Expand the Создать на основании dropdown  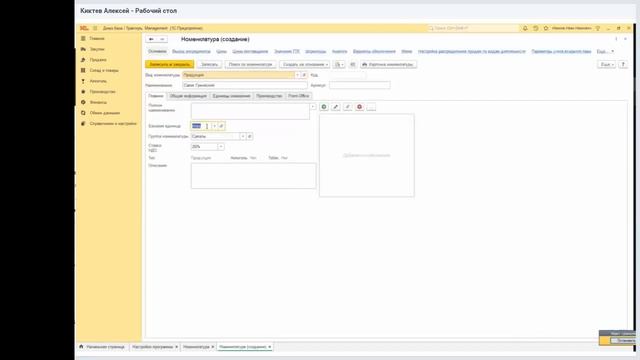click(x=304, y=64)
